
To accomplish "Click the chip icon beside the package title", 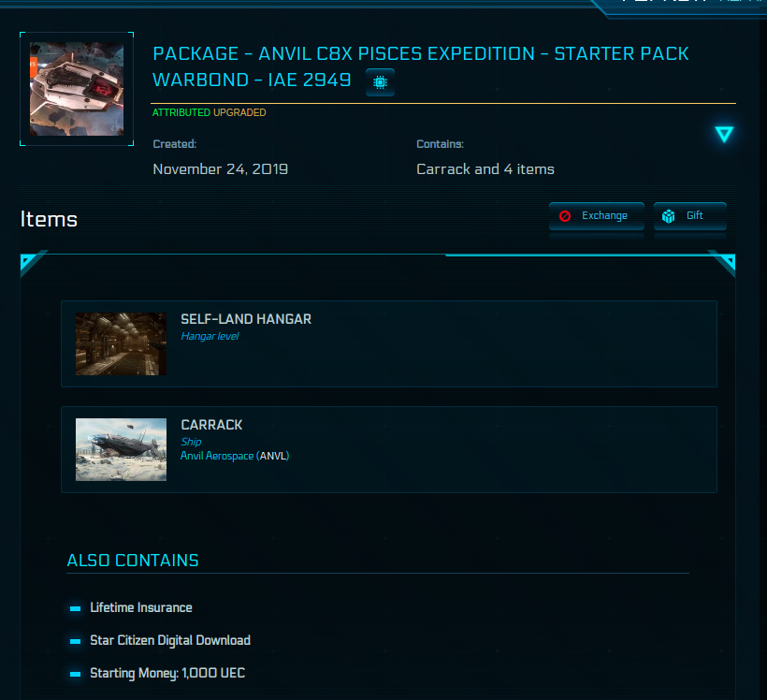I will (380, 82).
